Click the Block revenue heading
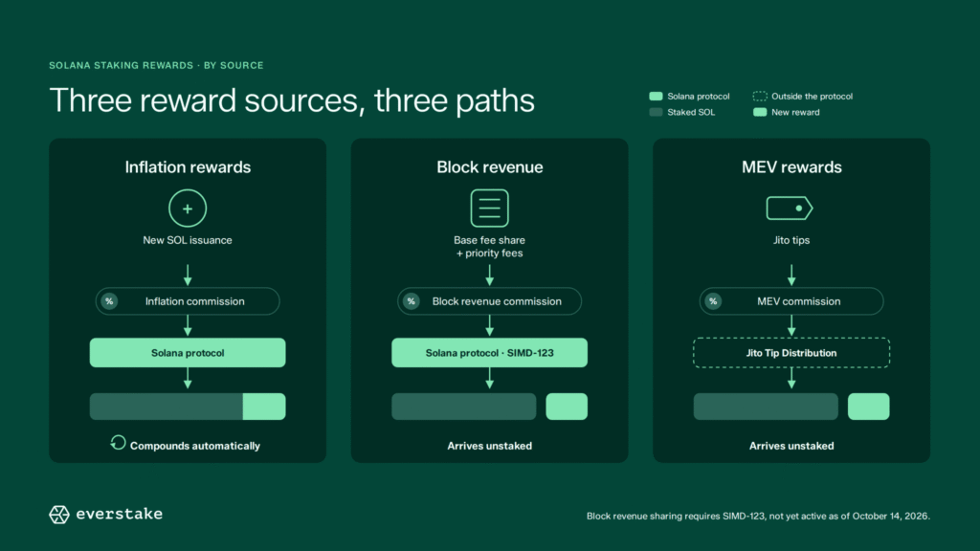Screen dimensions: 980x551 click(x=489, y=167)
